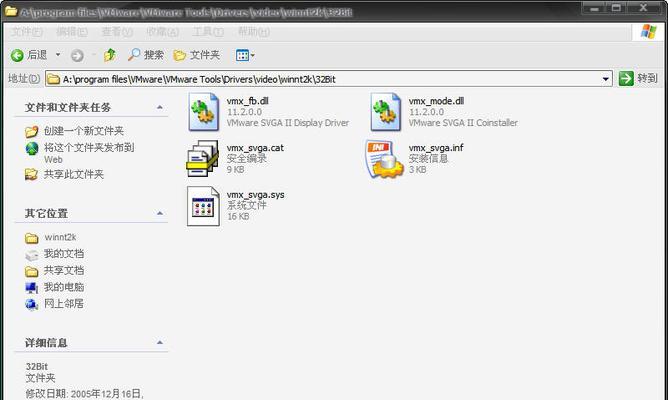Minimize the explorer window

[595, 8]
